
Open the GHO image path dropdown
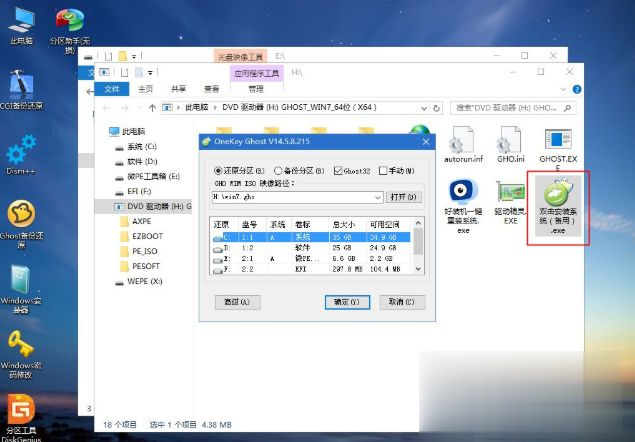pos(377,197)
